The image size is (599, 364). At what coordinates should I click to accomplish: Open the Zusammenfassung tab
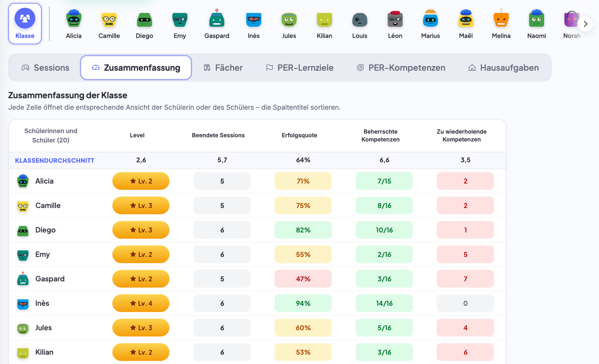coord(136,68)
